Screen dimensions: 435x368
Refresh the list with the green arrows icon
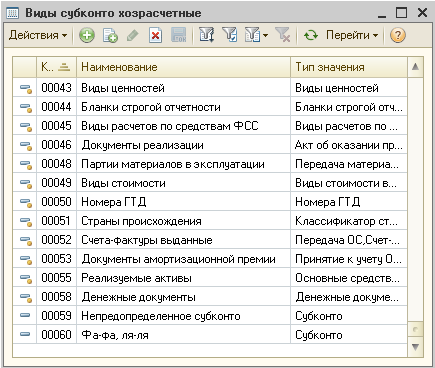click(311, 35)
